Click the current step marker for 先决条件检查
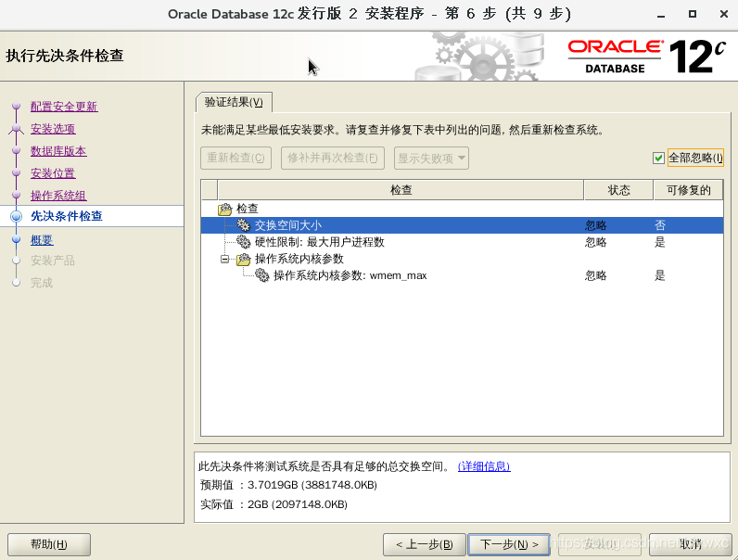The height and width of the screenshot is (560, 738). pos(17,216)
